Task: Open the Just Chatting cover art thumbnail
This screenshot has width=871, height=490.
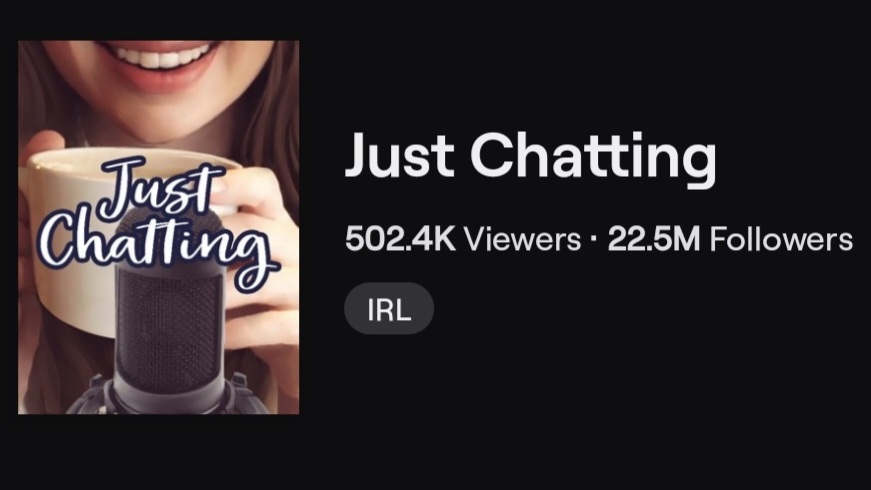Action: pos(158,227)
